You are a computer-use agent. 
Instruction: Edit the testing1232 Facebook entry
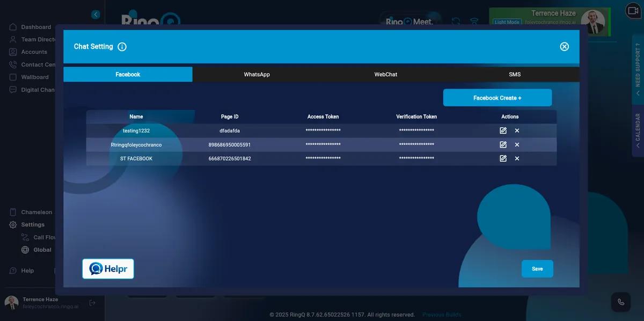pos(503,130)
